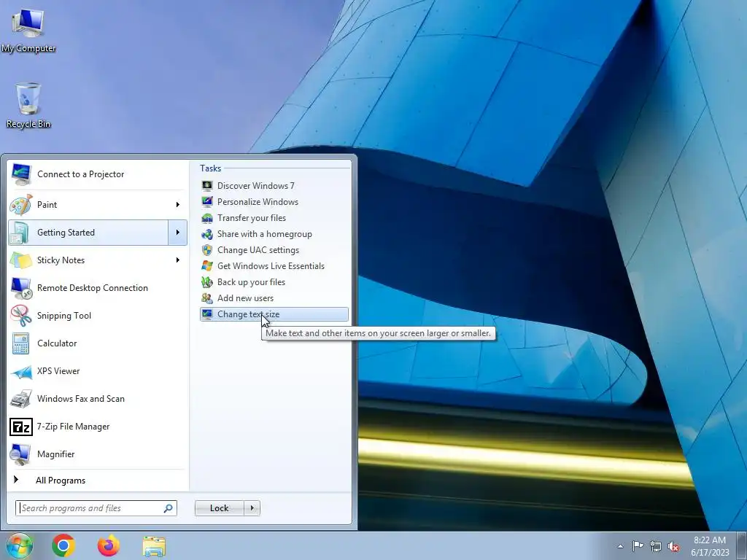This screenshot has height=560, width=747.
Task: Click the Remote Desktop Connection icon
Action: coord(21,287)
